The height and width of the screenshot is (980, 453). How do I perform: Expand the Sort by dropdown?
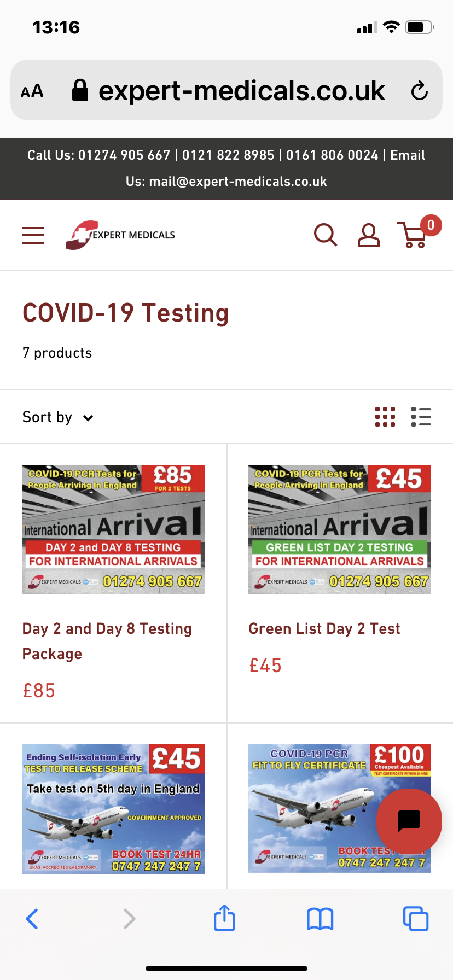click(58, 417)
